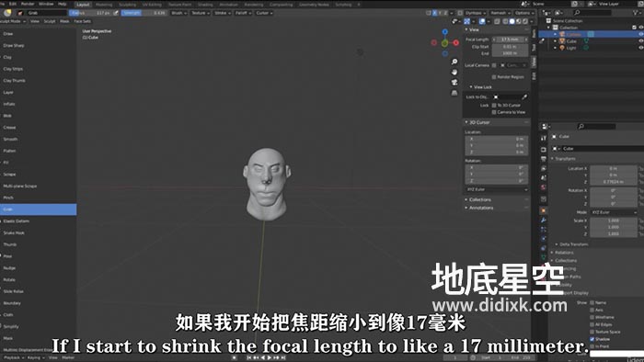Open the Modifiers wrench properties tab

point(544,221)
